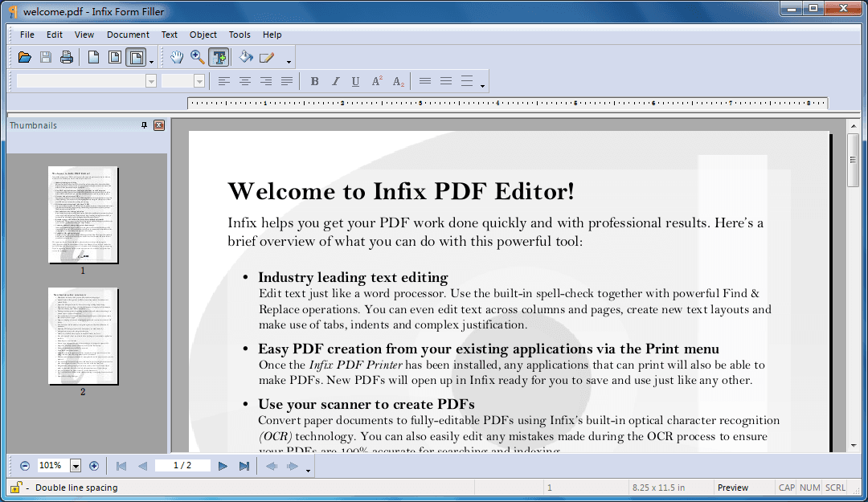Decrease zoom with the minus control

point(24,465)
